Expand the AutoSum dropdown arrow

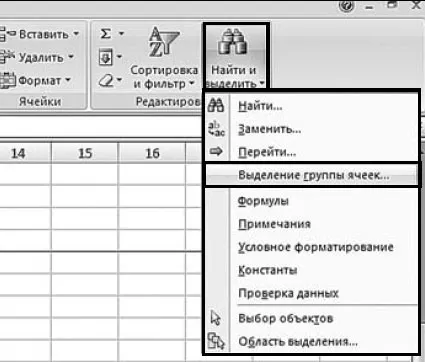pyautogui.click(x=121, y=33)
